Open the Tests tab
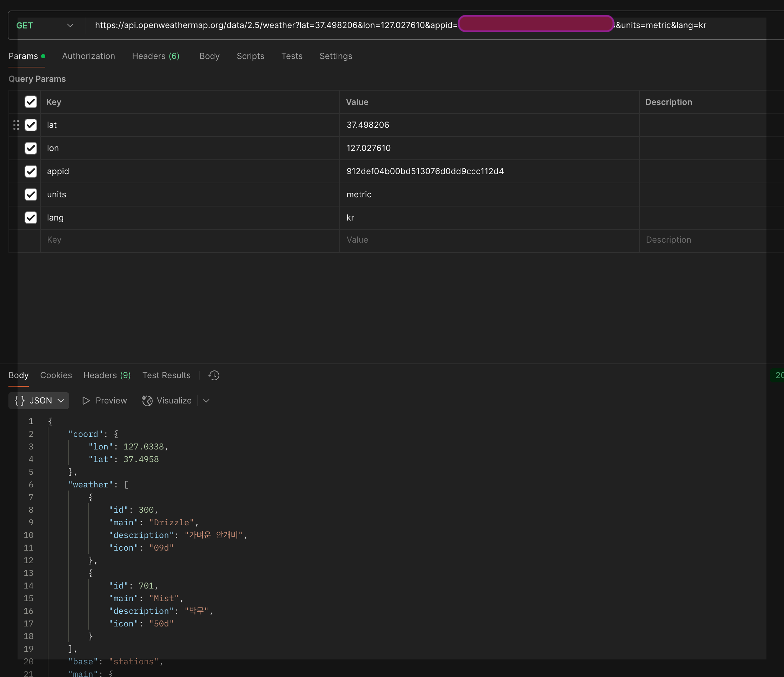Viewport: 784px width, 677px height. pos(292,56)
